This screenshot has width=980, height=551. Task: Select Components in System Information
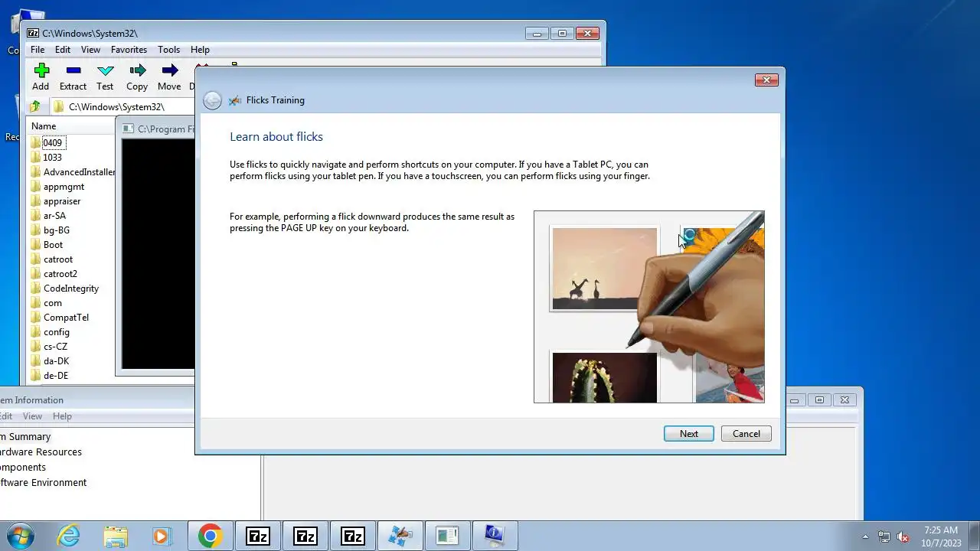click(23, 467)
